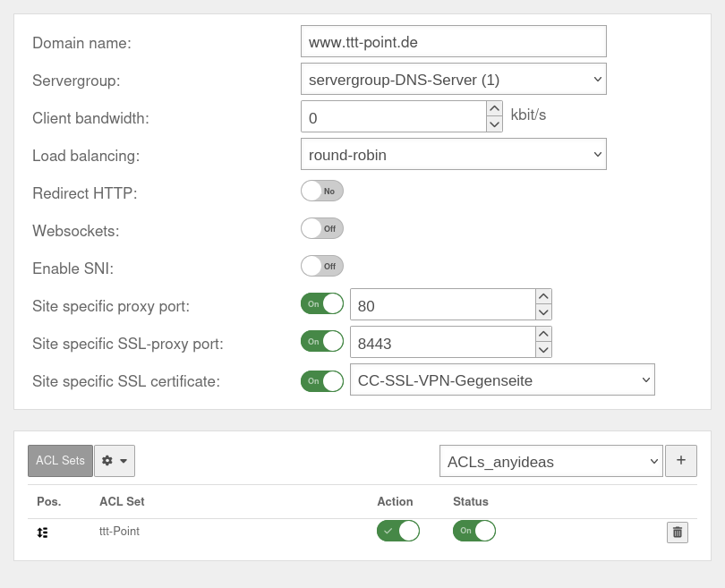725x588 pixels.
Task: Delete the ttt-Point ACL set
Action: tap(678, 532)
